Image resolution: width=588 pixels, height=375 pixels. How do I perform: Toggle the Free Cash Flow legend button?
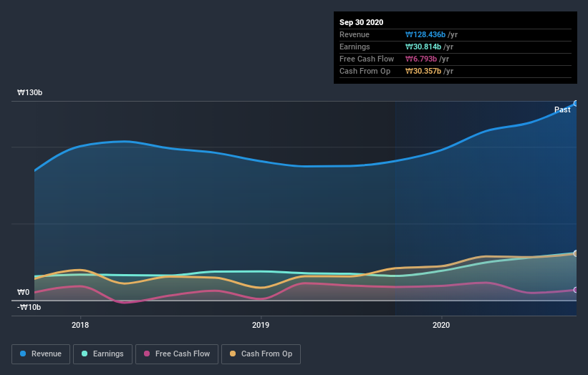177,354
